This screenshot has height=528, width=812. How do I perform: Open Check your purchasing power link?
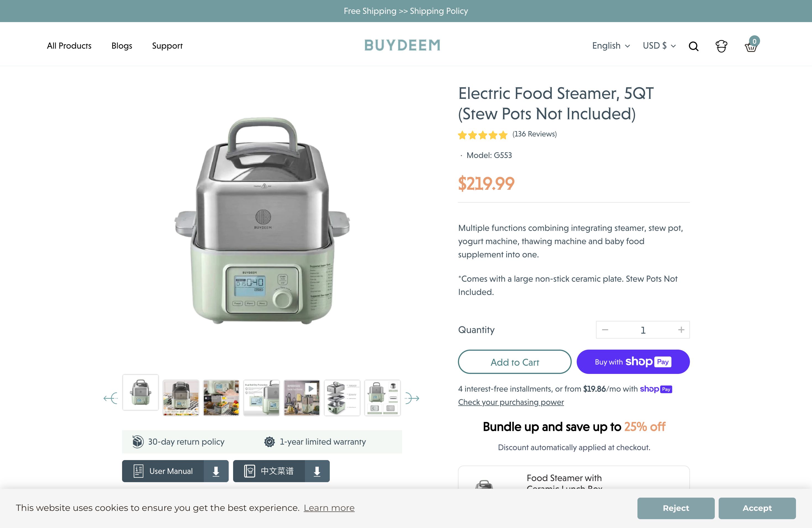click(511, 402)
